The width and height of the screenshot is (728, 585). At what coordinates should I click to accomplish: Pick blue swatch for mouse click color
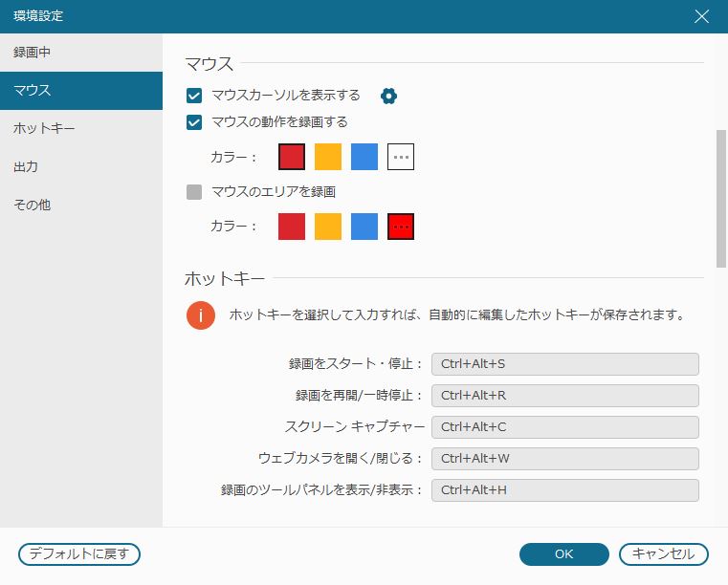pos(364,157)
